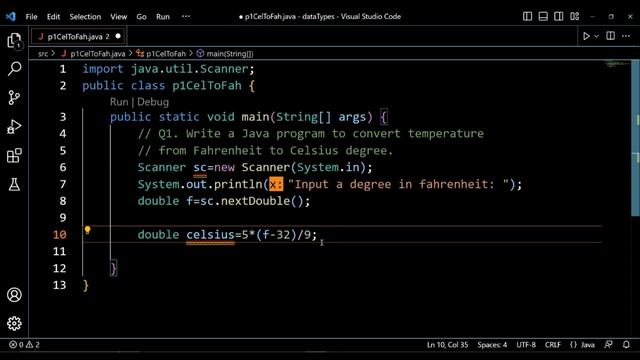
Task: Click line number 9 in gutter
Action: click(62, 218)
